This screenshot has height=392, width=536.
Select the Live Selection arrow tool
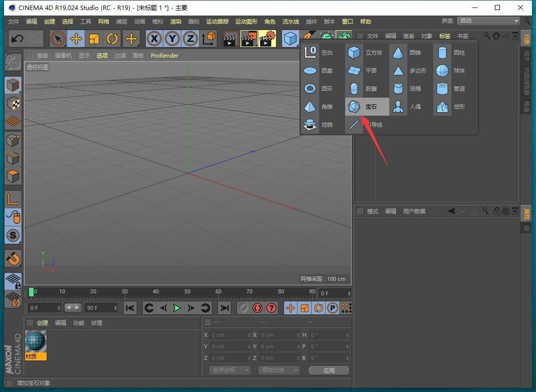(x=58, y=39)
